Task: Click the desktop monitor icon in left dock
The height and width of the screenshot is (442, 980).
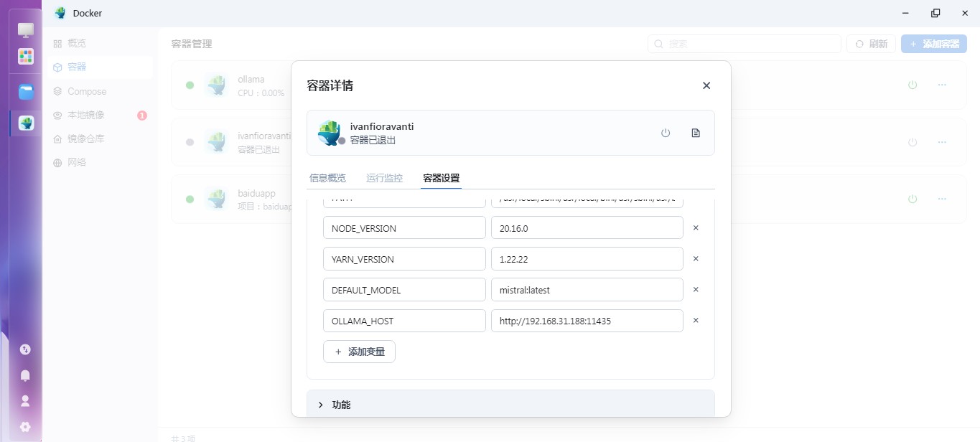Action: [26, 30]
